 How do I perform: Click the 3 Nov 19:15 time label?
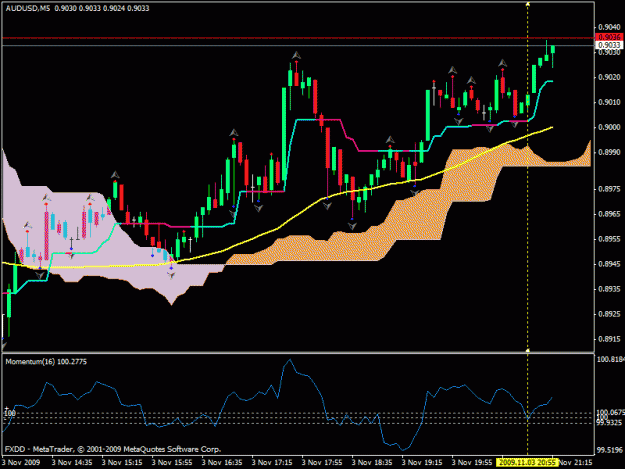(422, 463)
